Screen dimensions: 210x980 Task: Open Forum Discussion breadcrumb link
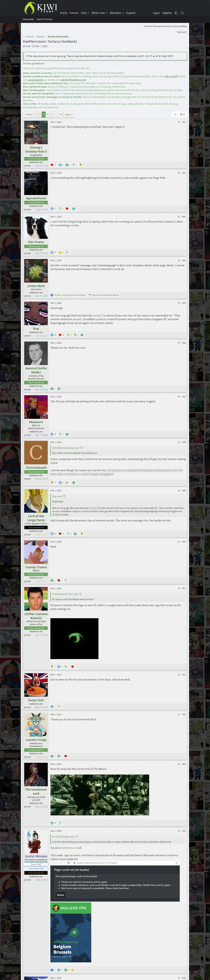tap(58, 37)
